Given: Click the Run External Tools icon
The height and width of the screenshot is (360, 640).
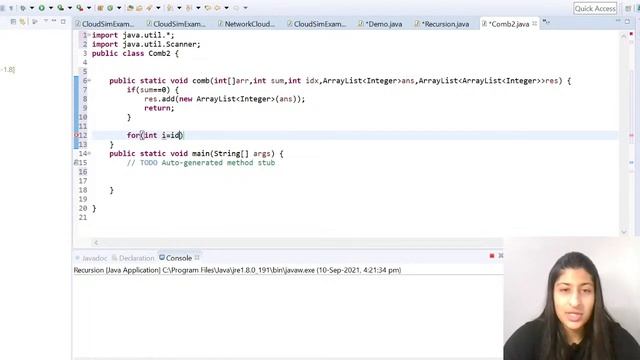Looking at the screenshot, I should click(x=80, y=8).
